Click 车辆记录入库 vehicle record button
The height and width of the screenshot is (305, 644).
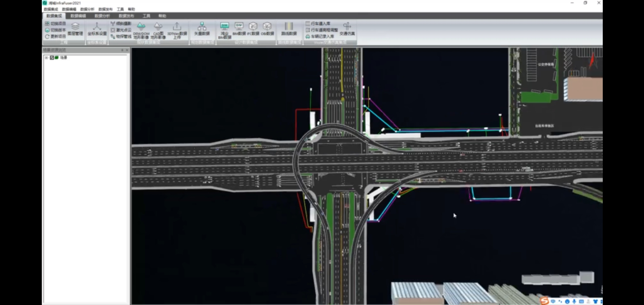tap(319, 36)
